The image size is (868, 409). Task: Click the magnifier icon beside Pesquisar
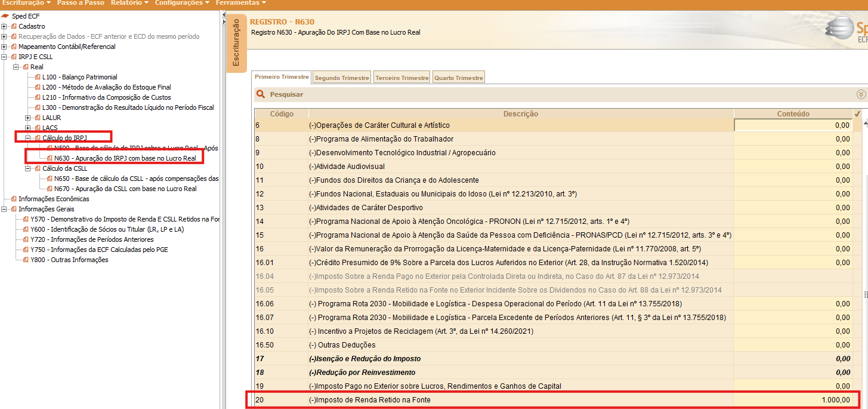[x=260, y=94]
